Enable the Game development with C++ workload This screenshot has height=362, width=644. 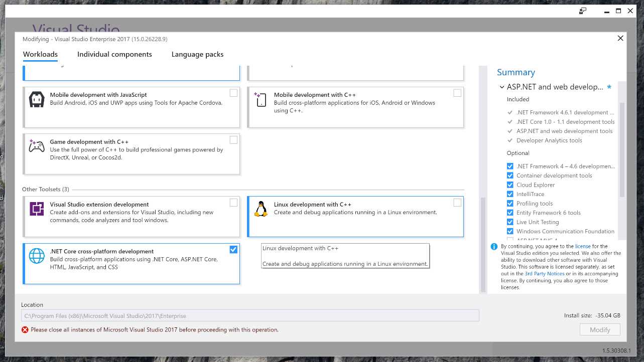(x=233, y=140)
